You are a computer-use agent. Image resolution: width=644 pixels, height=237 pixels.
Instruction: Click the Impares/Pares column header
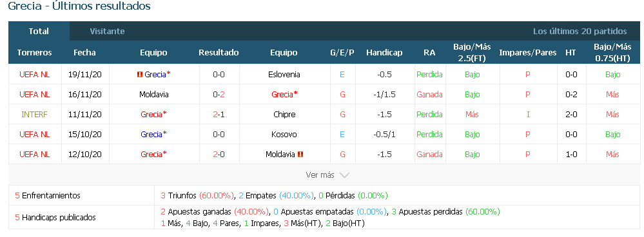pos(528,52)
